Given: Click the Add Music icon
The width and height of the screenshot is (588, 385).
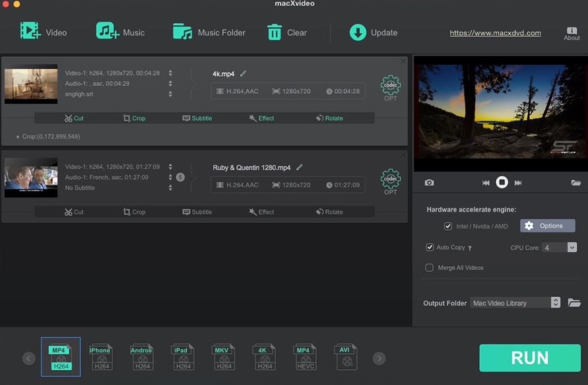Looking at the screenshot, I should click(x=108, y=32).
